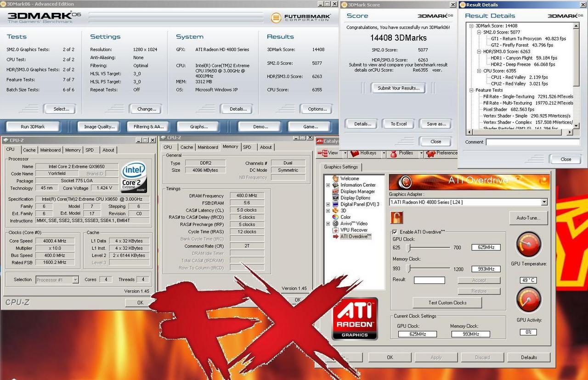Screen dimensions: 588x380
Task: Expand the 3D tree node
Action: pos(328,211)
